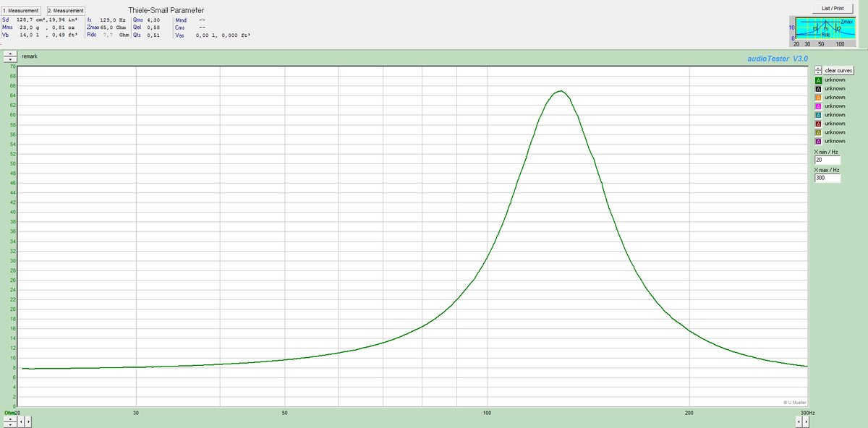
Task: Click the Sd value 128,7 cm²
Action: point(33,20)
